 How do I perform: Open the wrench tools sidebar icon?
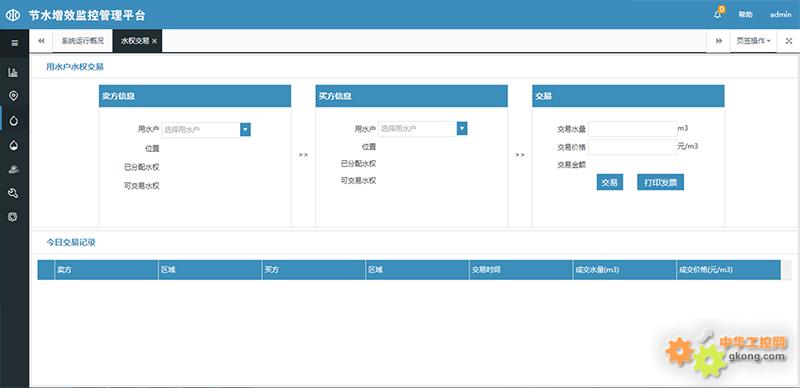click(14, 193)
